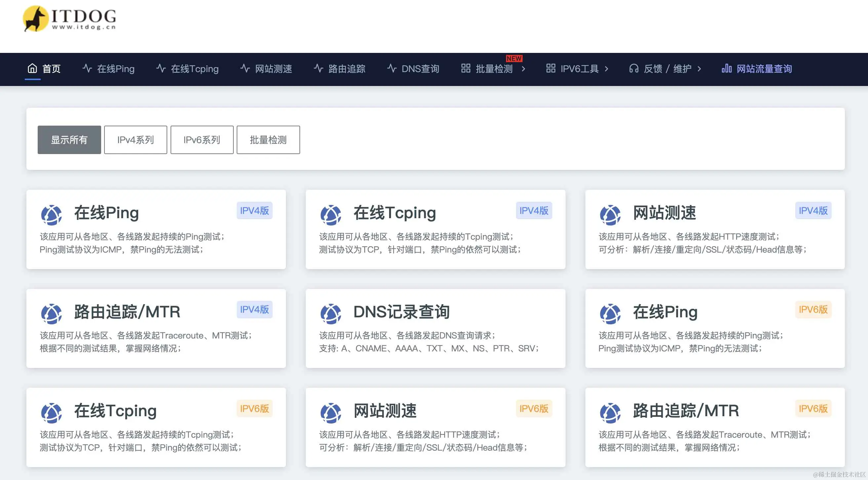Click the globe icon on the DNS记录查询 card
Image resolution: width=868 pixels, height=480 pixels.
coord(331,313)
